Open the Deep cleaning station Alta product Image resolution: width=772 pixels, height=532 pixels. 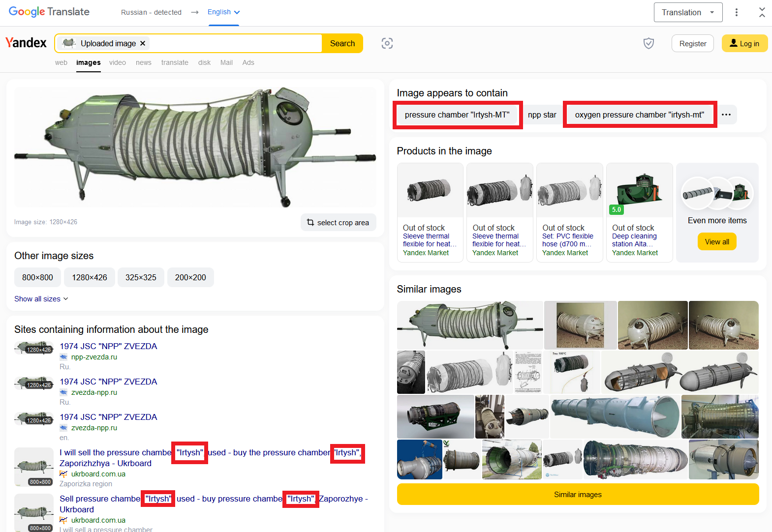click(x=640, y=212)
